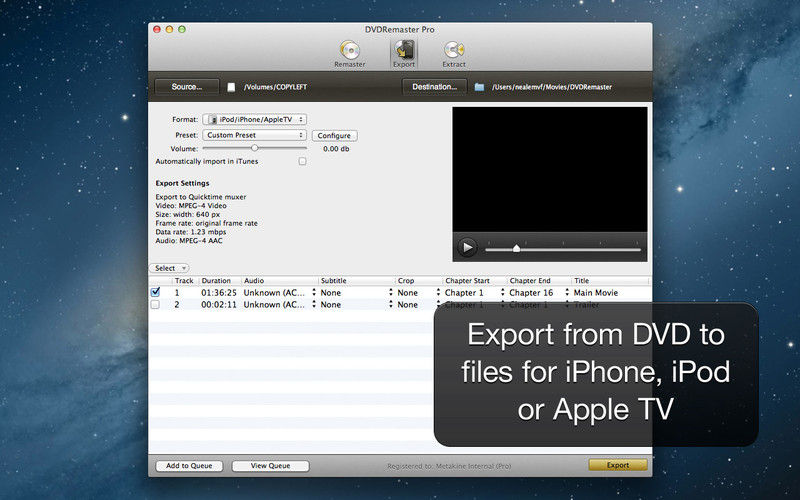Click the Subtitle column header
This screenshot has width=800, height=500.
point(356,281)
